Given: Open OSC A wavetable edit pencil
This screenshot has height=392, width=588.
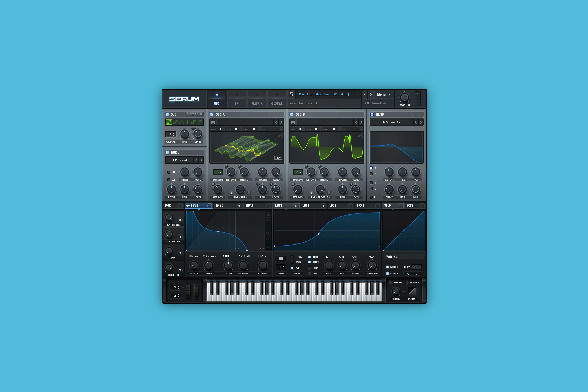Looking at the screenshot, I should pos(280,136).
